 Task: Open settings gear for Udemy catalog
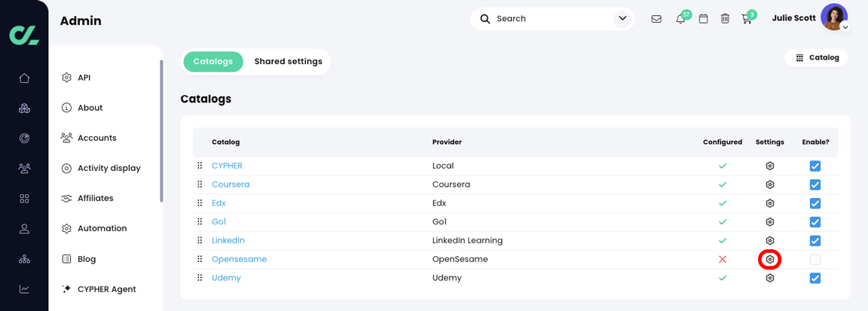coord(769,278)
